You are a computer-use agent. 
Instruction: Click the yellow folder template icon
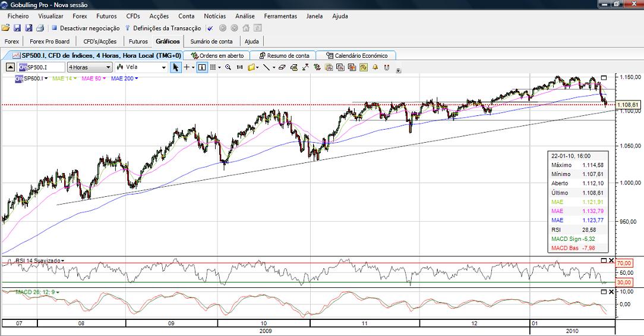(251, 67)
